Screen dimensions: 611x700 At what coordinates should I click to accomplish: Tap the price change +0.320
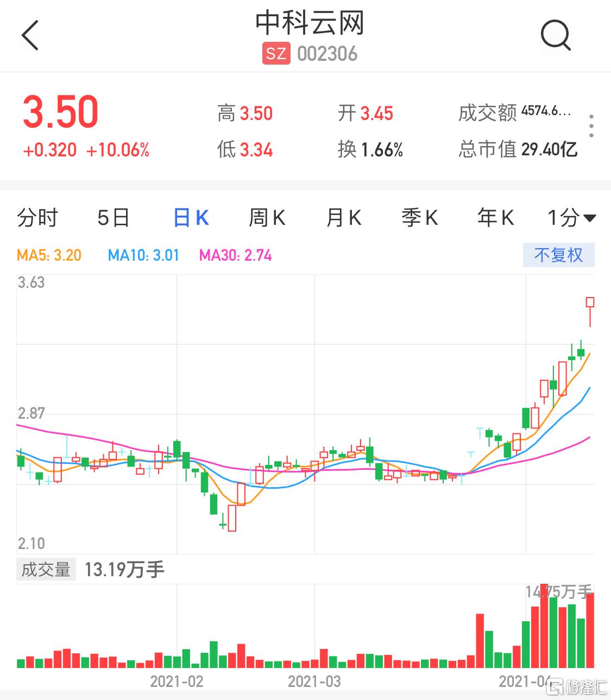tap(49, 150)
